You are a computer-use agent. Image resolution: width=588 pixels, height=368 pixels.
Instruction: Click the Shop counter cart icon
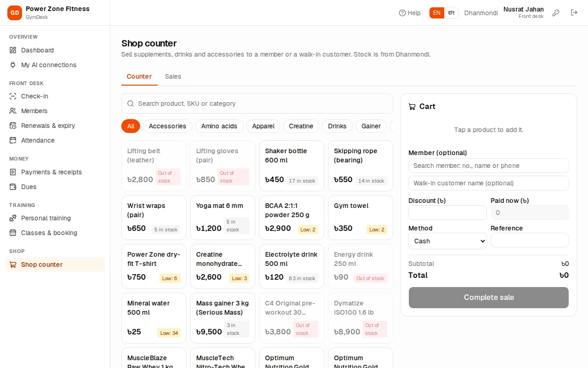[13, 264]
